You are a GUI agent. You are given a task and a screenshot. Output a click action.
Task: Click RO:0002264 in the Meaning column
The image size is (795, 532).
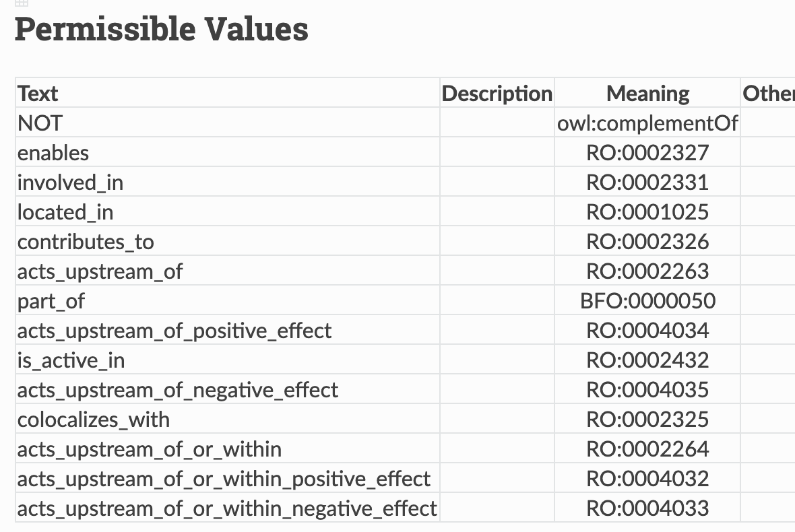click(647, 449)
